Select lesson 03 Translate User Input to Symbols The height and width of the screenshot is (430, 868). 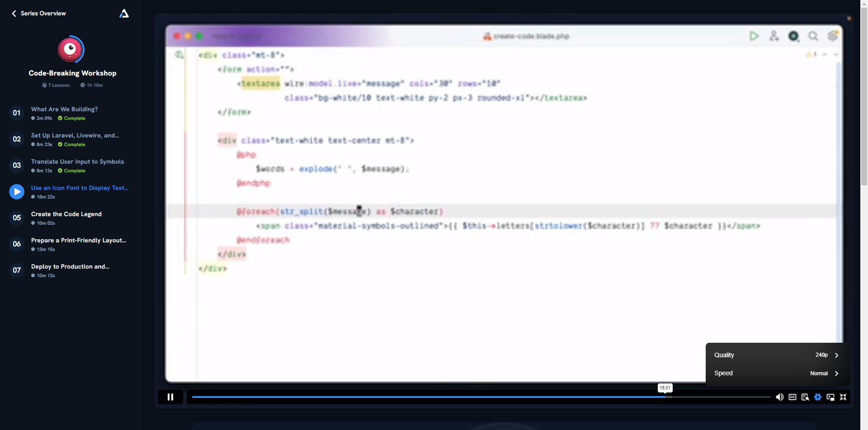pos(69,165)
